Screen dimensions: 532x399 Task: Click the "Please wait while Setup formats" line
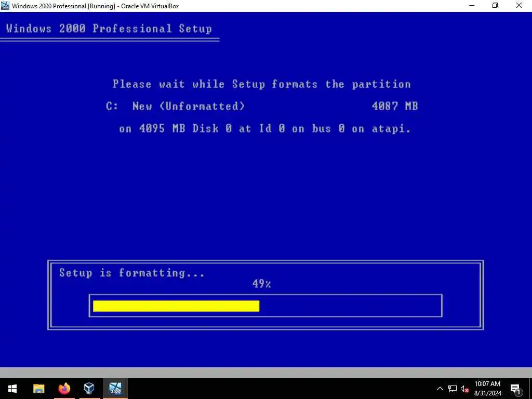pos(262,84)
